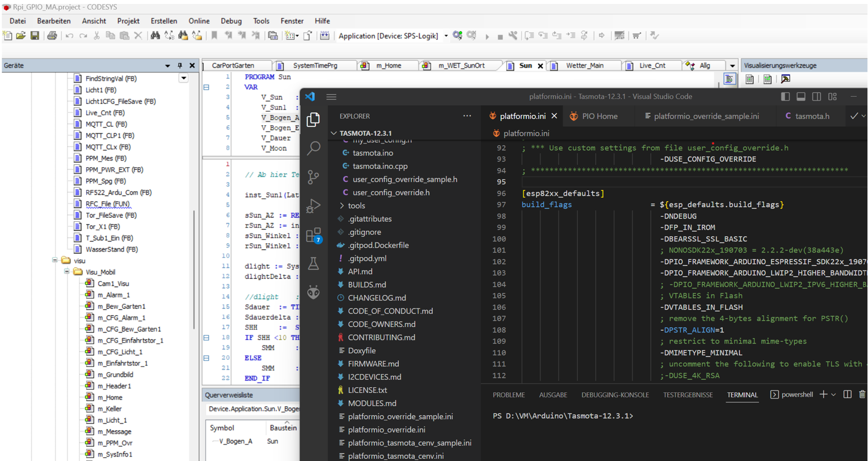Collapse the Visu_Mobil folder in Geräte tree
This screenshot has height=461, width=868.
pyautogui.click(x=66, y=272)
